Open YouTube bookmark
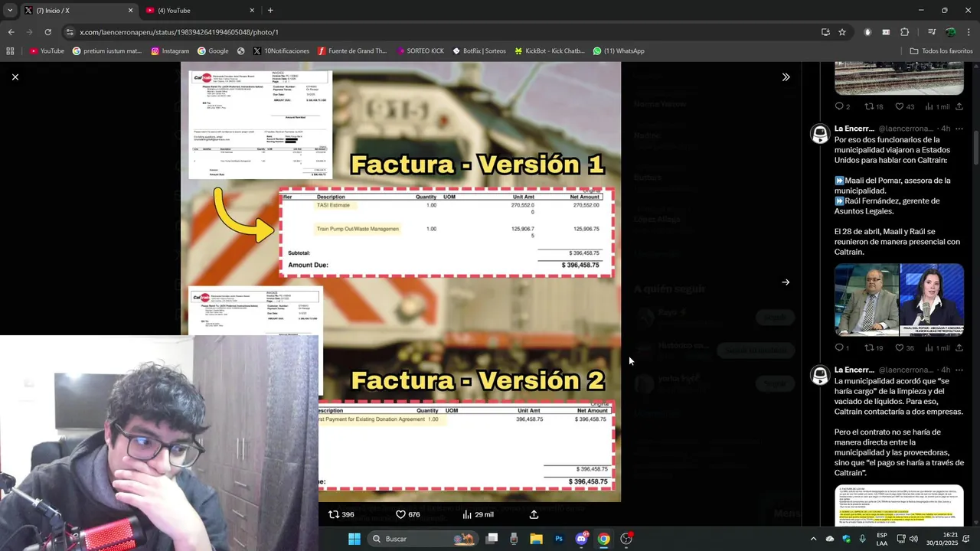980x551 pixels. (x=47, y=51)
